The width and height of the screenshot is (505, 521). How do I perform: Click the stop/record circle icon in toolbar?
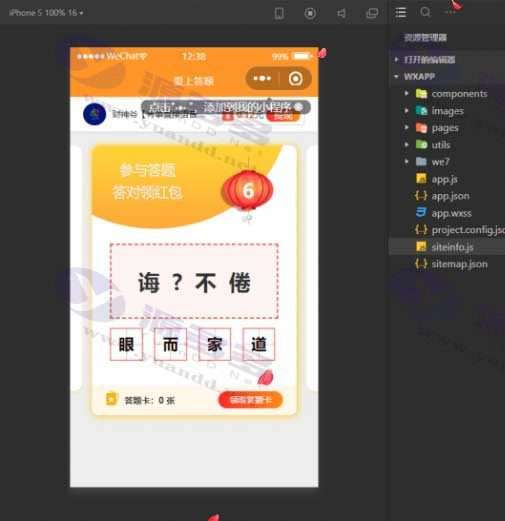[x=310, y=13]
